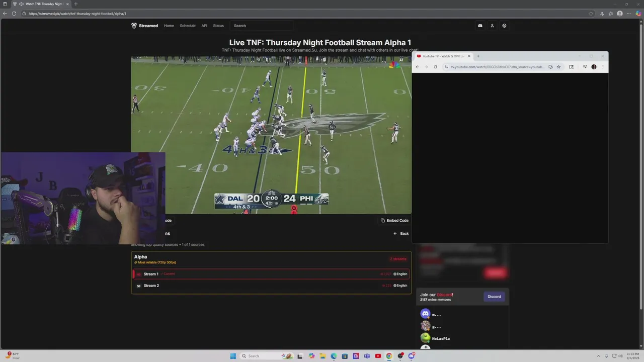Open media controls icon in YouTube TV window
Image resolution: width=644 pixels, height=362 pixels.
[x=585, y=67]
